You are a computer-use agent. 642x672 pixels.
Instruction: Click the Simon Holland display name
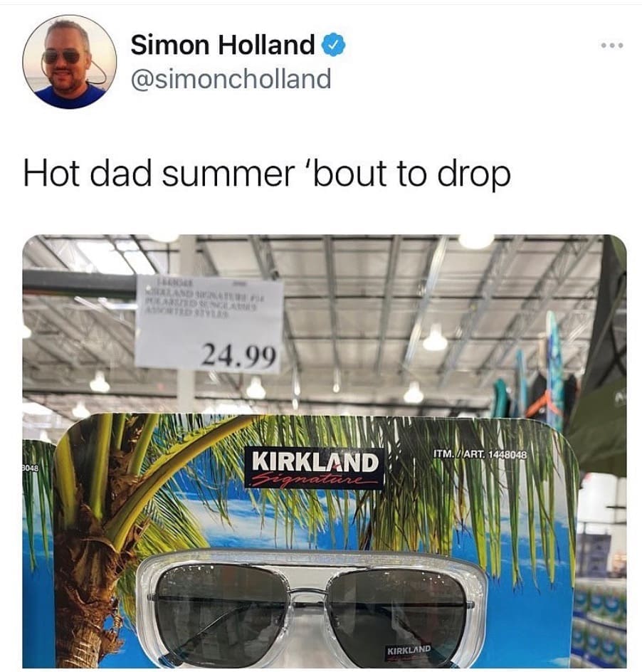(x=223, y=45)
